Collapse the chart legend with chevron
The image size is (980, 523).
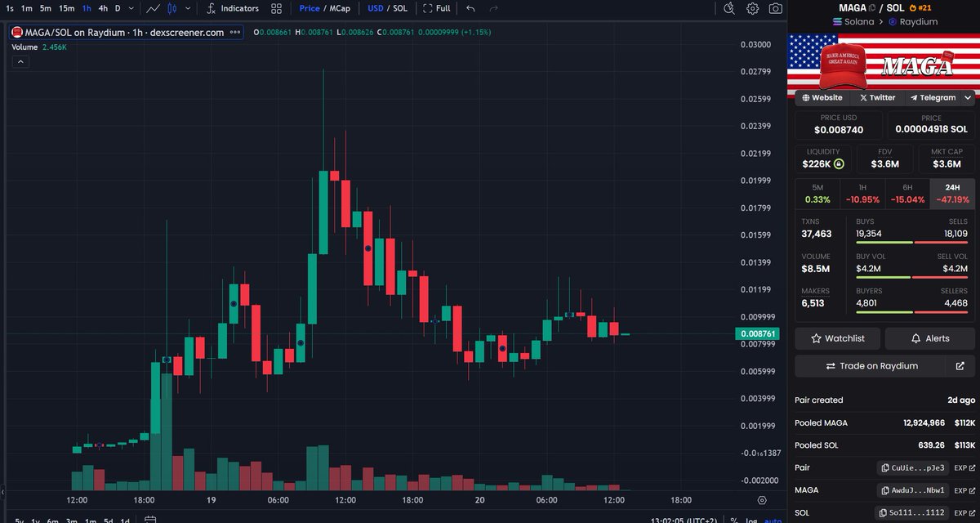coord(20,61)
